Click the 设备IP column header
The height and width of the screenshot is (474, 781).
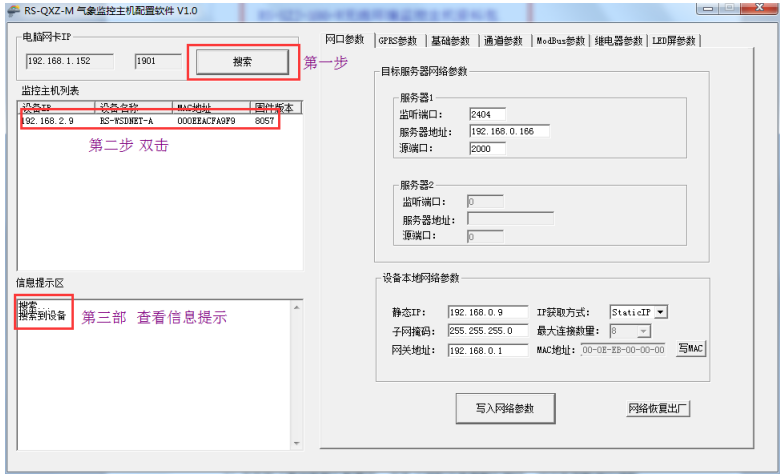click(56, 108)
